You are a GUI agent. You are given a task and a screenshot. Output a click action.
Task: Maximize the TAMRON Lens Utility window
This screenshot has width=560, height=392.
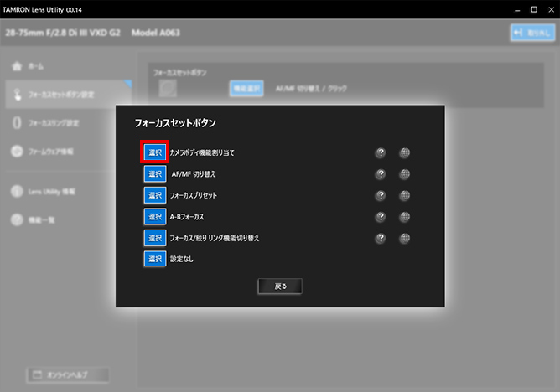click(534, 9)
